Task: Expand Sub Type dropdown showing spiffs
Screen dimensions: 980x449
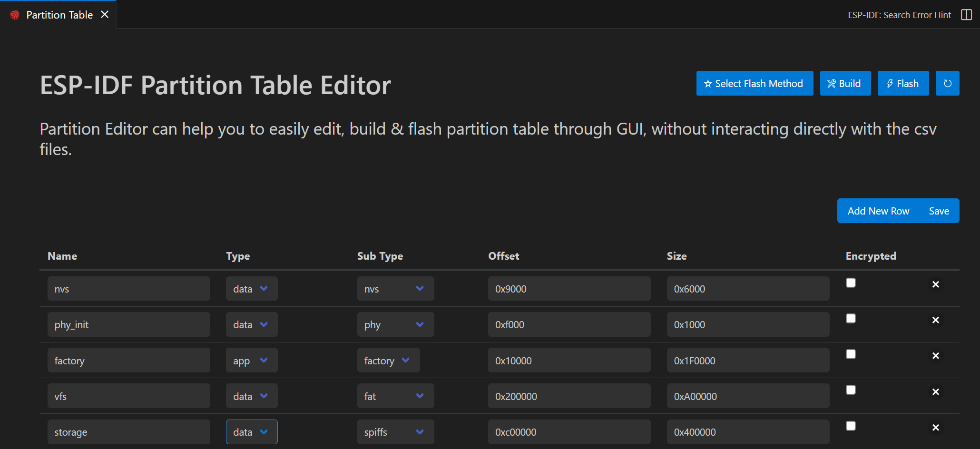Action: (x=395, y=432)
